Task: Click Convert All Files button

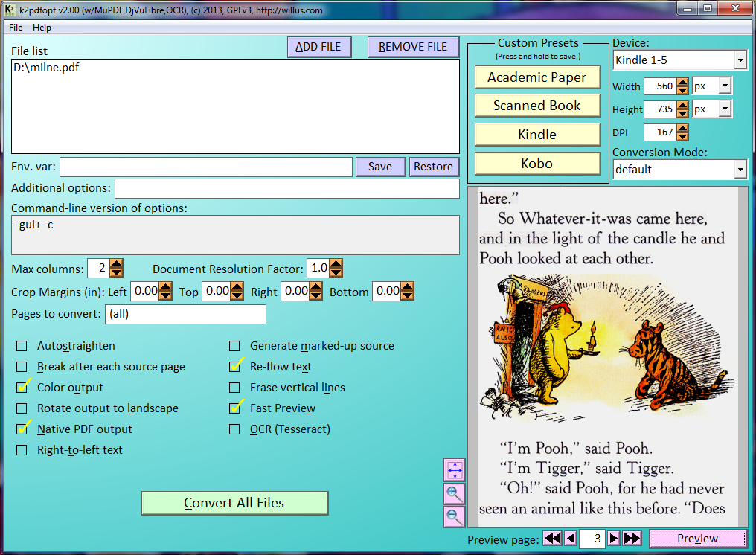Action: (x=234, y=503)
